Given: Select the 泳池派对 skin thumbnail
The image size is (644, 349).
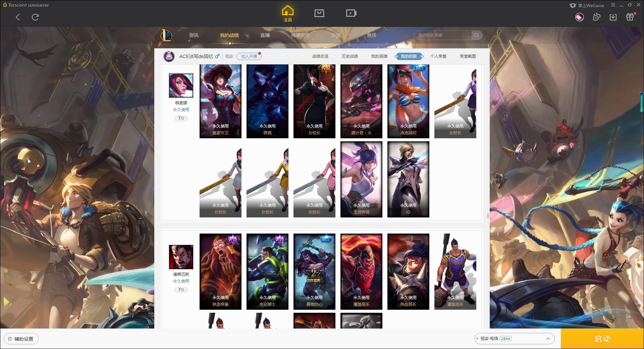Looking at the screenshot, I should click(x=408, y=101).
